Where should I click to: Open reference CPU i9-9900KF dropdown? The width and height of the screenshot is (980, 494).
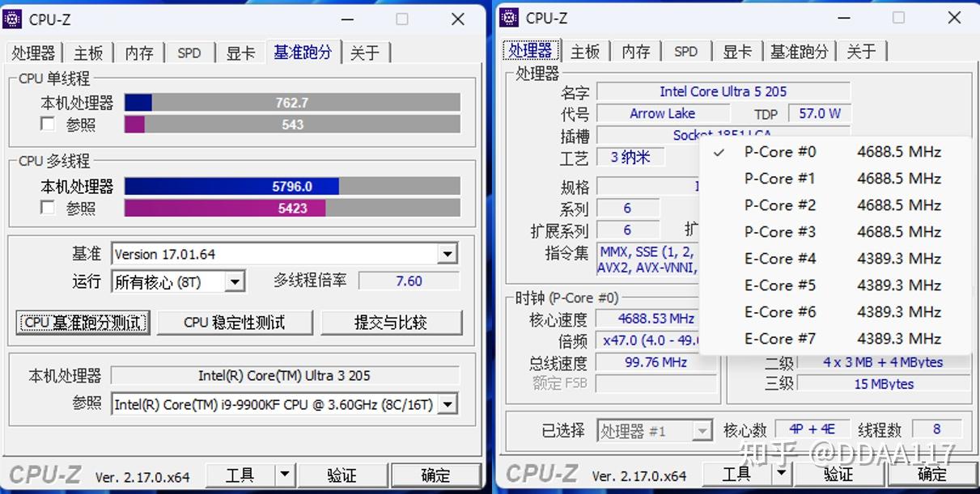(x=448, y=403)
